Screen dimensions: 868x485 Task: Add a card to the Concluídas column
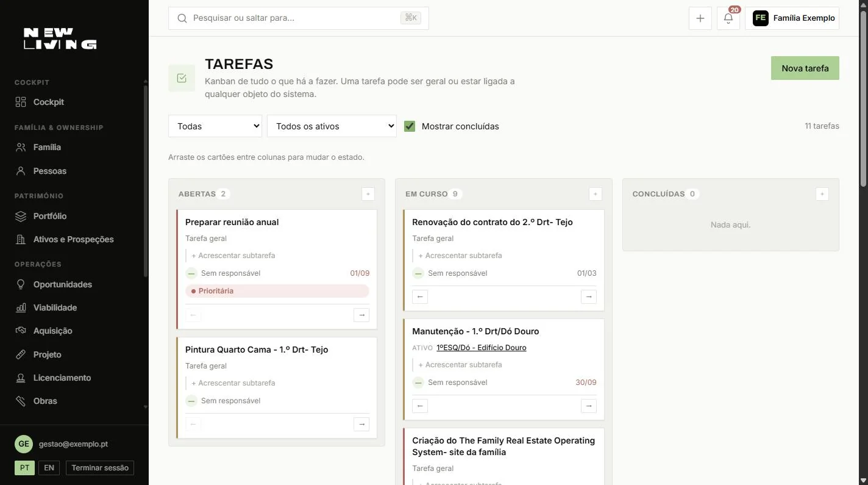(x=822, y=194)
